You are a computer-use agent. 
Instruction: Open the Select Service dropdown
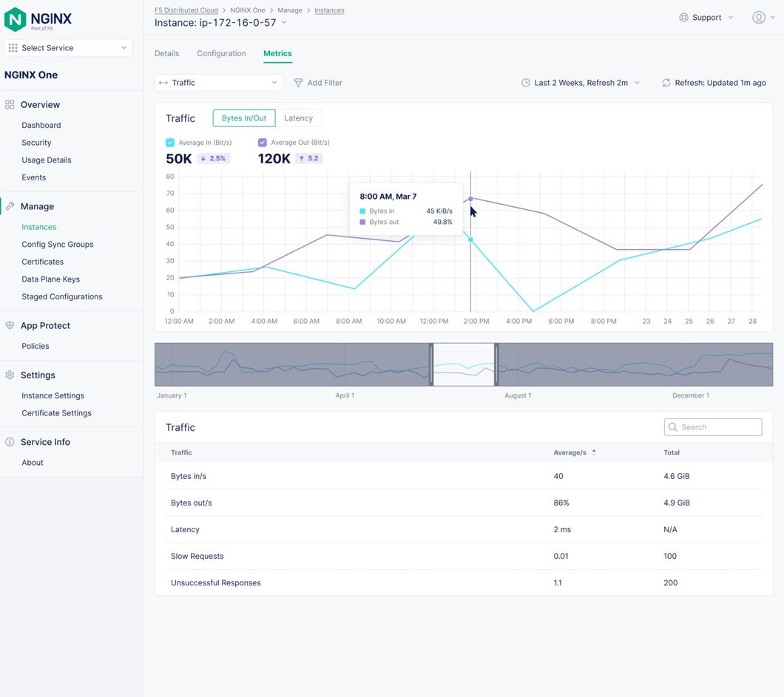(69, 48)
